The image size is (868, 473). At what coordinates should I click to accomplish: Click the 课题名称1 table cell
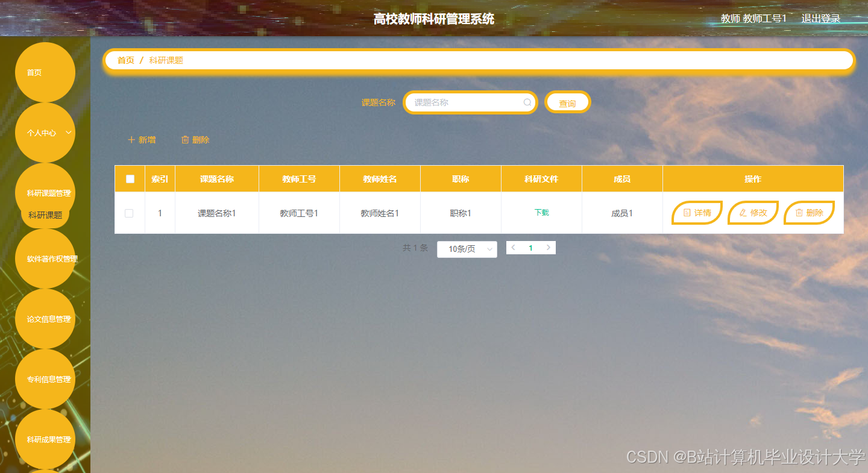pyautogui.click(x=217, y=213)
